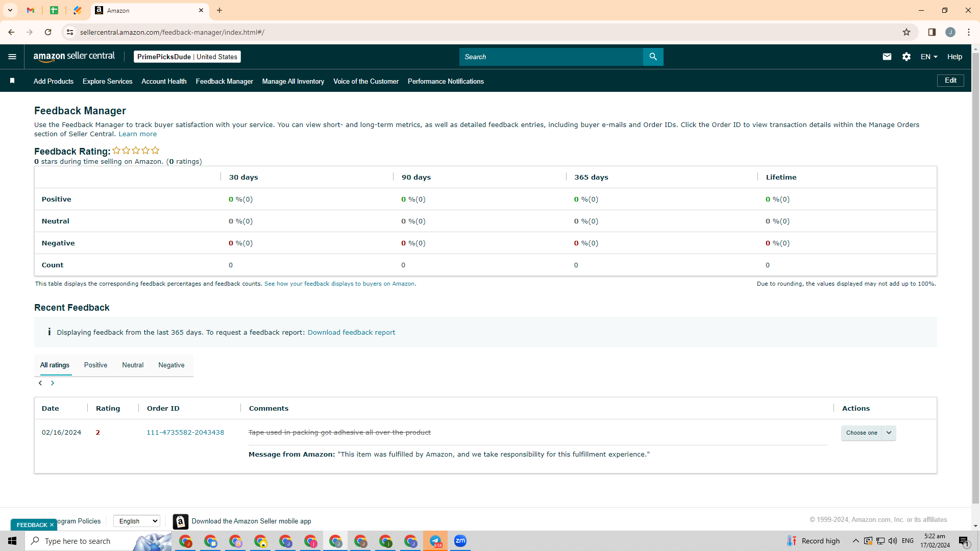View site information icon in address bar
Viewport: 980px width, 551px height.
(x=70, y=32)
